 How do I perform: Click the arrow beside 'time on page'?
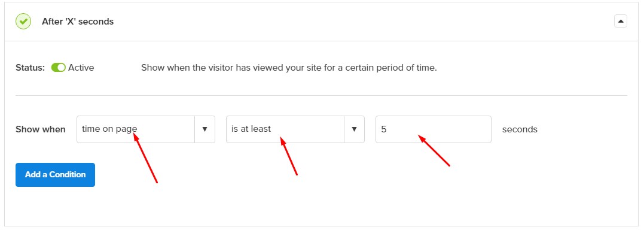pos(205,129)
